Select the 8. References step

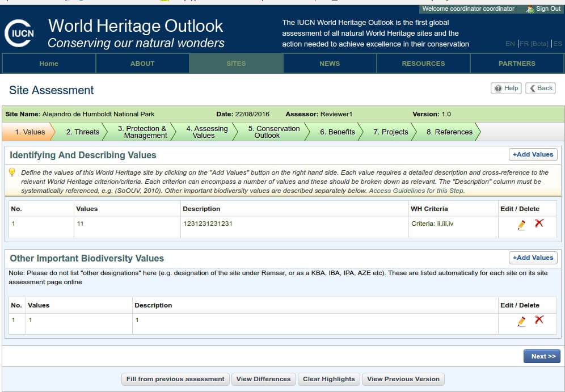pos(449,132)
